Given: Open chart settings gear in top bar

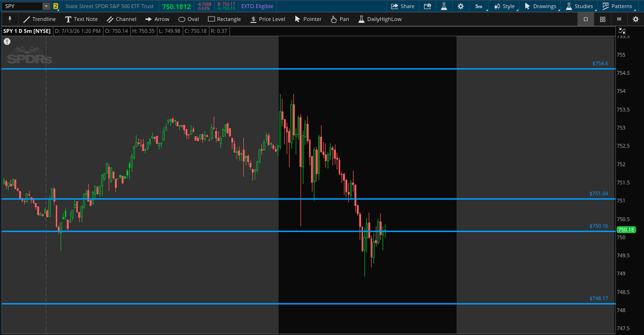Looking at the screenshot, I should click(x=460, y=6).
